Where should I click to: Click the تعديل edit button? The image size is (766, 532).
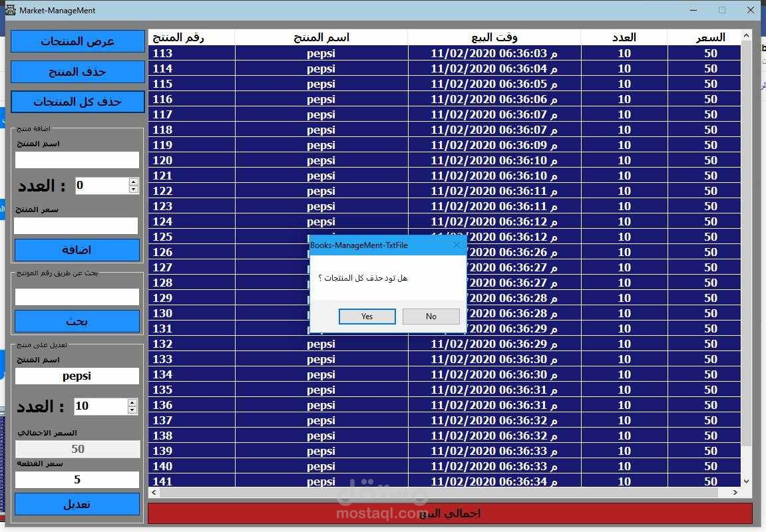tap(77, 504)
